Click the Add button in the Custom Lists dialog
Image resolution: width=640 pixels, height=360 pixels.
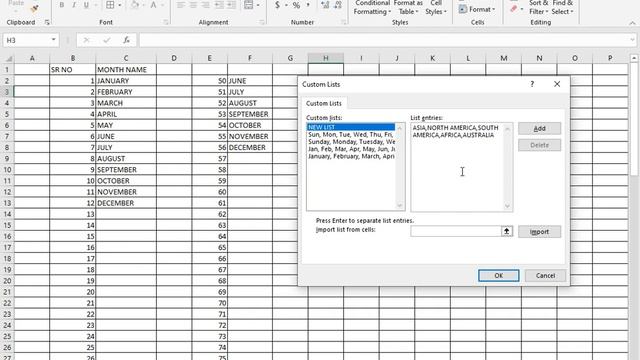539,129
